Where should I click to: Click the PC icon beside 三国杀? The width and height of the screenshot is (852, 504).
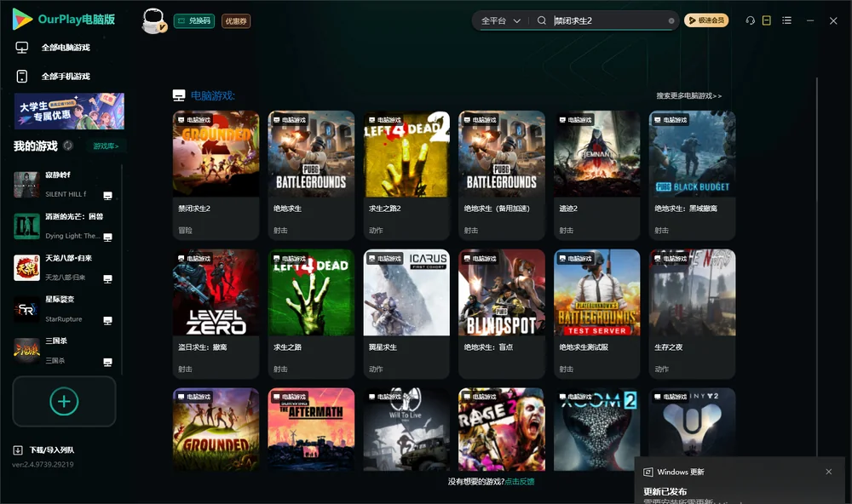coord(107,363)
